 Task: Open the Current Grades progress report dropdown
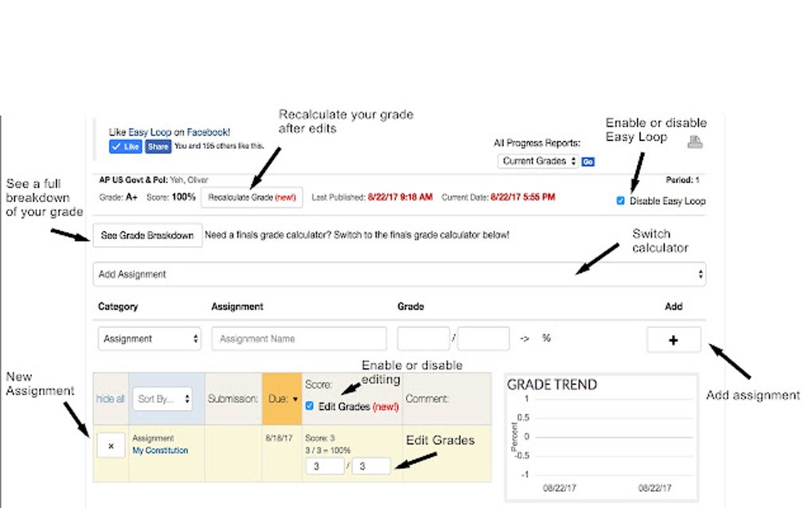[538, 161]
